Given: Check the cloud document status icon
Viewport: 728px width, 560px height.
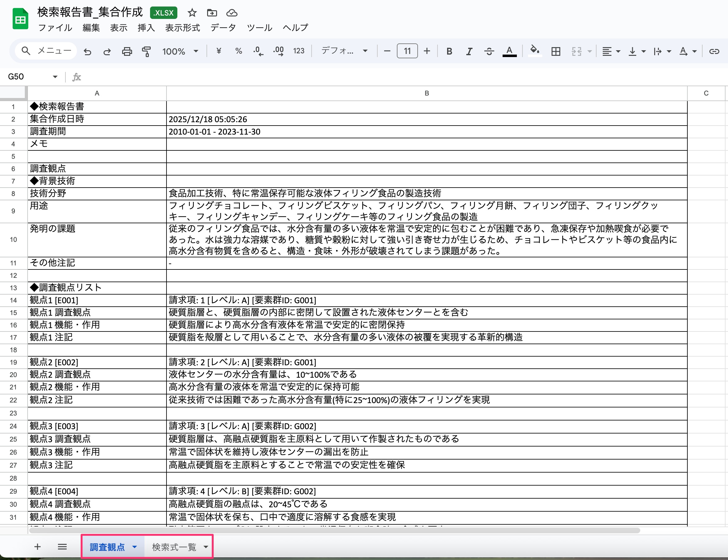Looking at the screenshot, I should (232, 13).
